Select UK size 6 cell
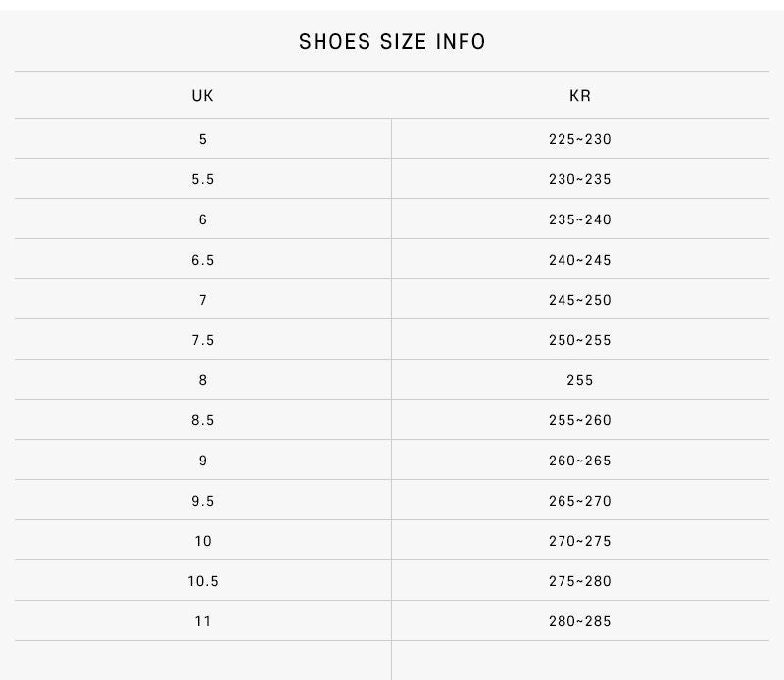Screen dimensions: 784x680 click(x=203, y=219)
